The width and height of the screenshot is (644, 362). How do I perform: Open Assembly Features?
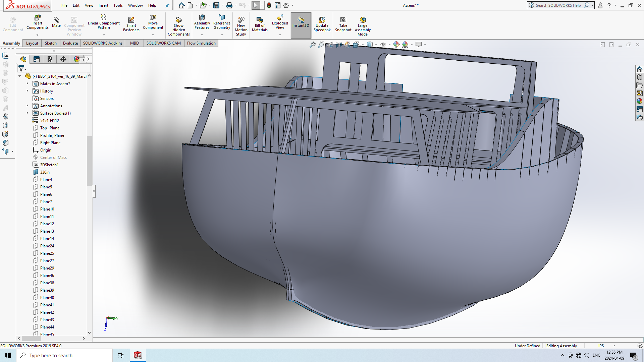202,22
